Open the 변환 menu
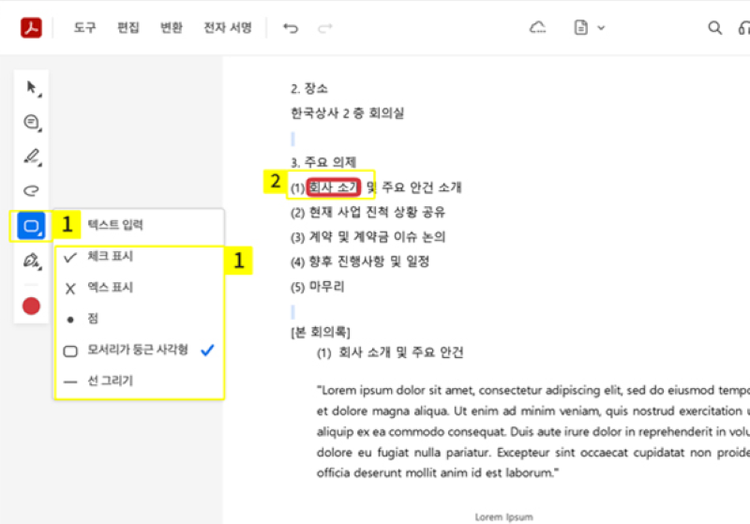Screen dimensions: 750x524 pyautogui.click(x=171, y=28)
